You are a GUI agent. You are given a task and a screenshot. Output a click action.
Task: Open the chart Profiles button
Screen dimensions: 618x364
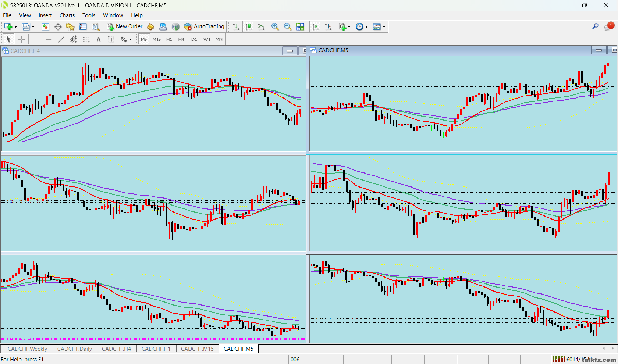pyautogui.click(x=25, y=26)
